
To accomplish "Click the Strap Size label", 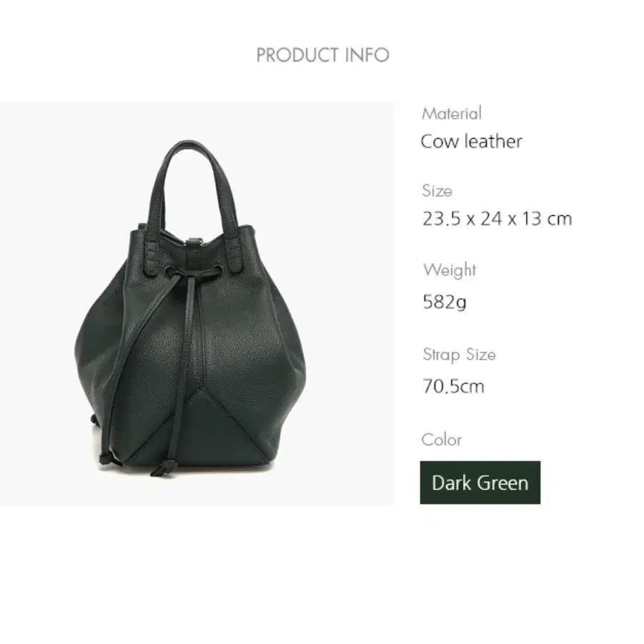I will [x=459, y=355].
